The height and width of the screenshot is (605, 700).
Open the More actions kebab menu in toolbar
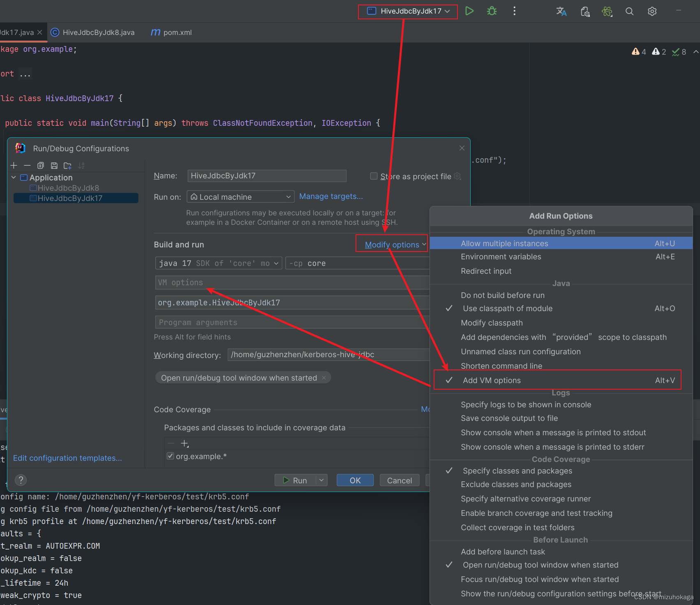click(x=514, y=11)
